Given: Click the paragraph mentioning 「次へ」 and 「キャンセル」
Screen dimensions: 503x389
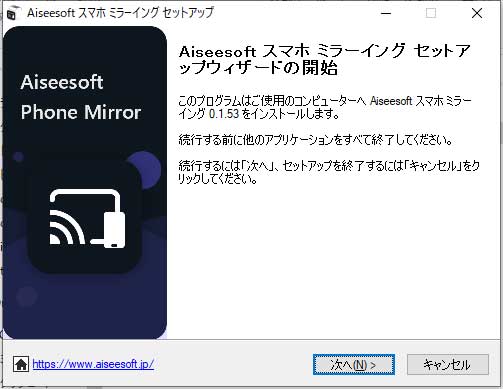Looking at the screenshot, I should (x=329, y=172).
